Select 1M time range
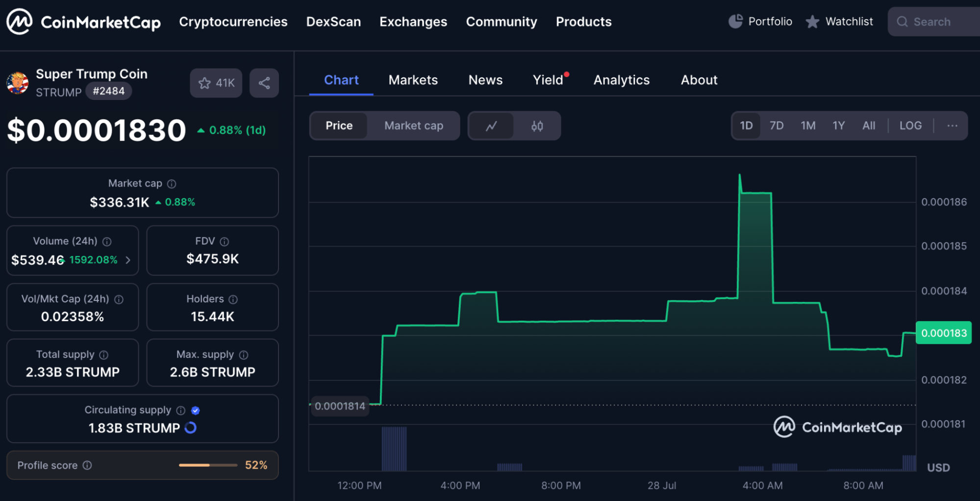Viewport: 980px width, 501px height. 808,126
